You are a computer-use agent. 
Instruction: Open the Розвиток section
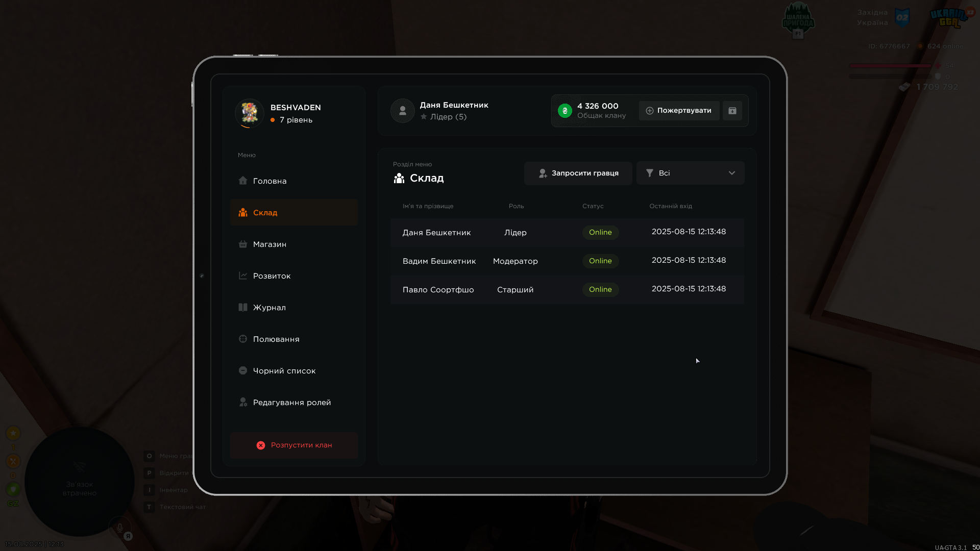272,276
